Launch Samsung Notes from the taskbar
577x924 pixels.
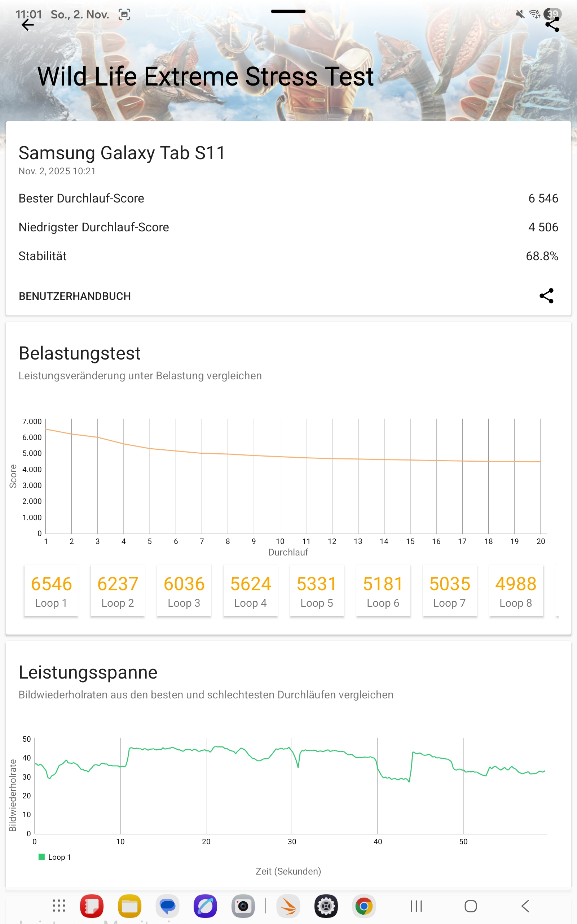[x=92, y=906]
